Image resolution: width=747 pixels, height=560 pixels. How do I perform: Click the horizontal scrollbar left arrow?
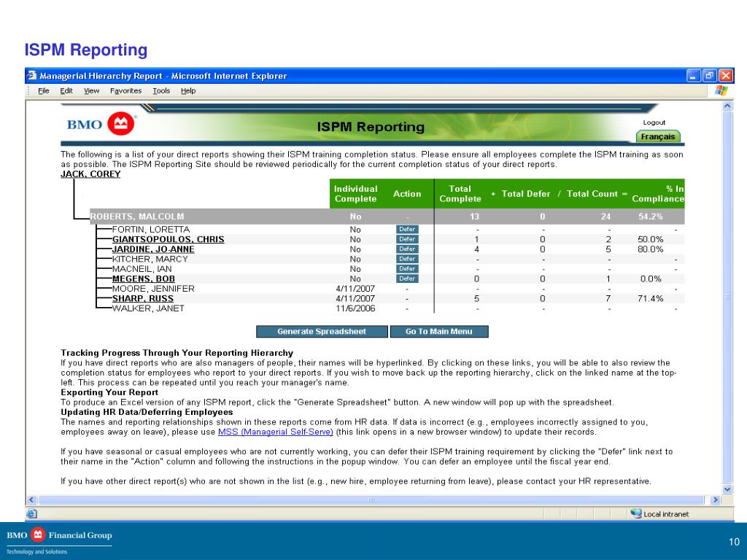click(x=31, y=500)
